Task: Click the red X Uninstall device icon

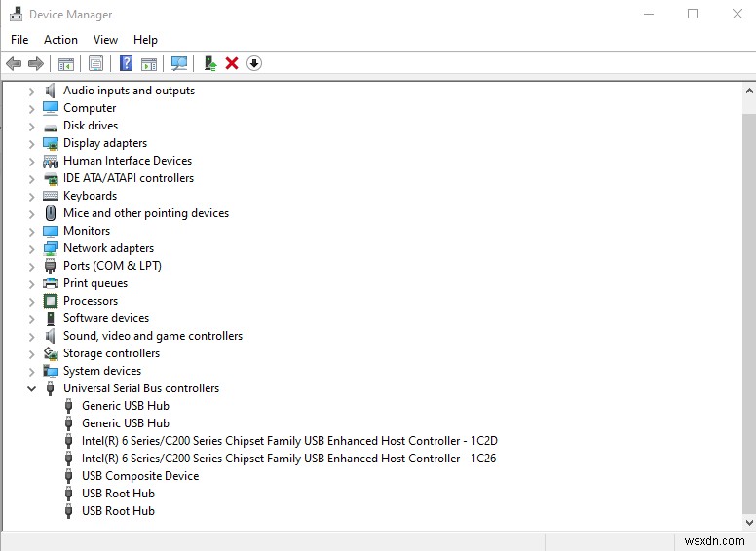Action: pyautogui.click(x=232, y=63)
